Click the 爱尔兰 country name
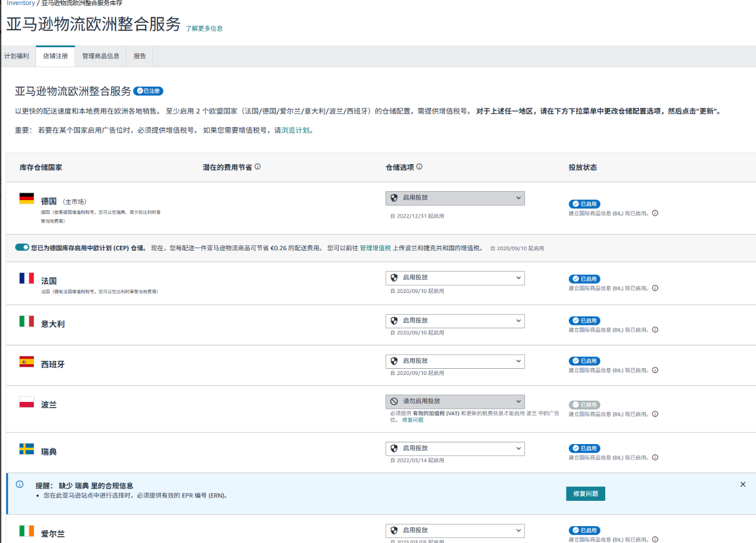Viewport: 756px width, 543px height. point(53,534)
